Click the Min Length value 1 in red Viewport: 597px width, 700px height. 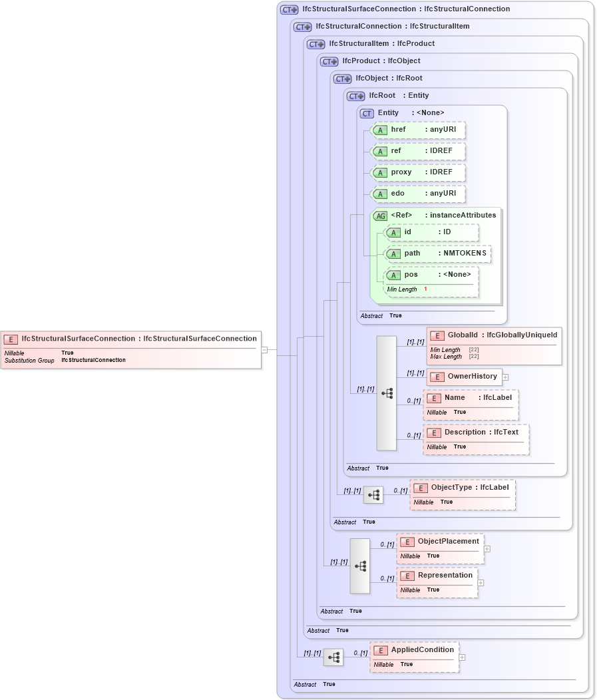coord(424,289)
